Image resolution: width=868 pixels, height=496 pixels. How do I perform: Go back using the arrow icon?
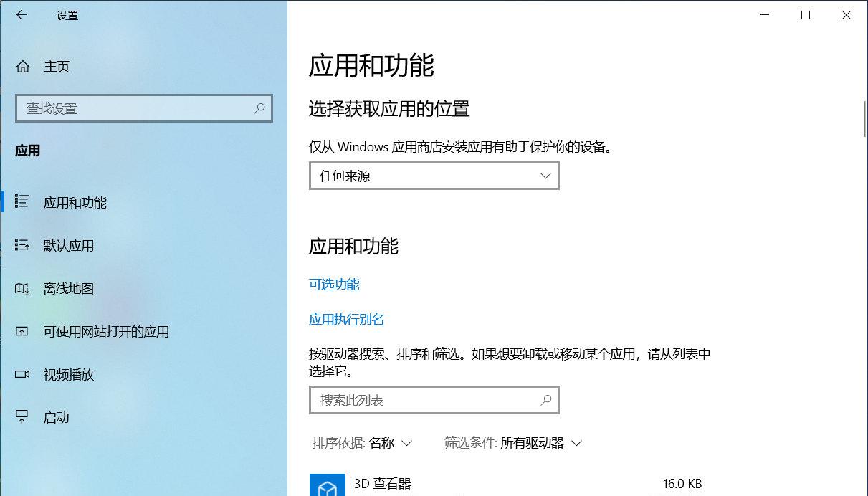22,15
